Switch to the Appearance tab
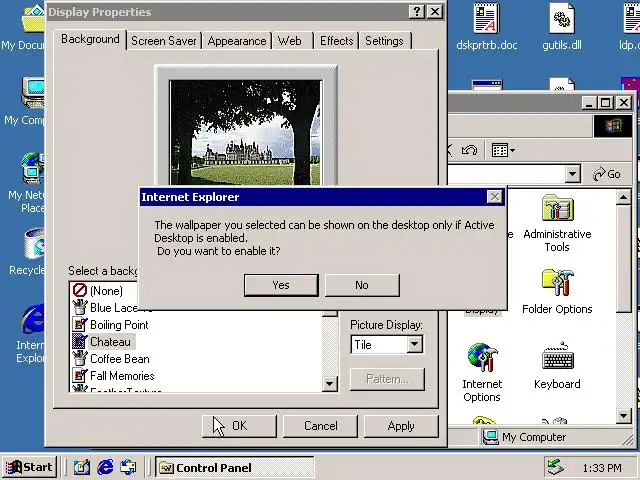Screen dimensions: 640x480 click(x=237, y=41)
